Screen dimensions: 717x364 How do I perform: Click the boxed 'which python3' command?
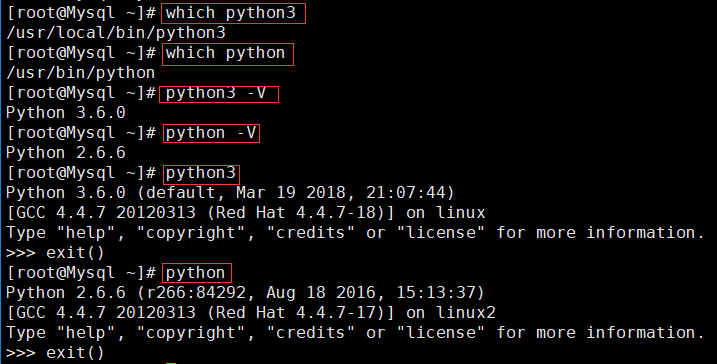pos(233,13)
